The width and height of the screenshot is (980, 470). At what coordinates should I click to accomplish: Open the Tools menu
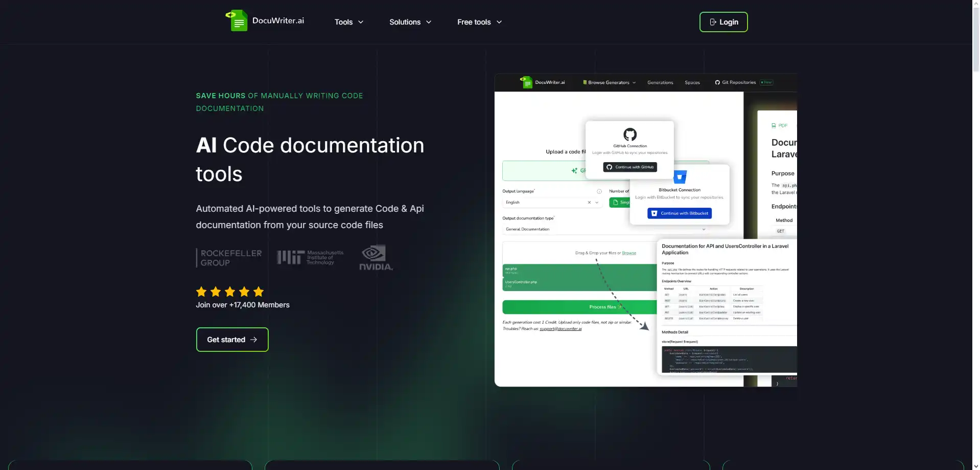[x=349, y=22]
